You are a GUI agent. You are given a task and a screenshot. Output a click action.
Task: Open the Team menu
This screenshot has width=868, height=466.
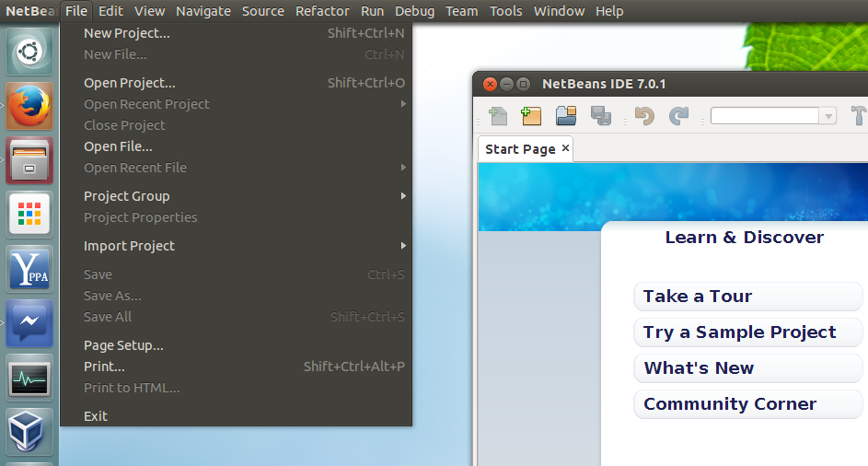462,11
